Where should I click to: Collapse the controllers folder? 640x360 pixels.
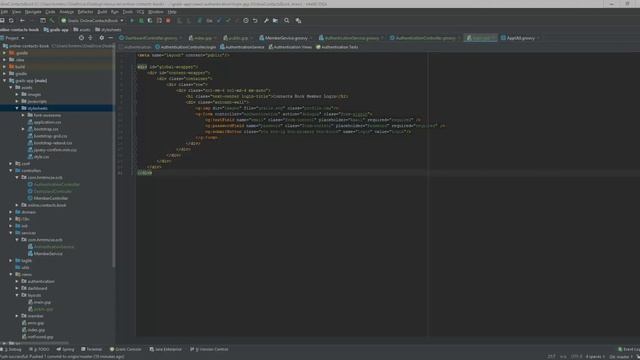(x=11, y=171)
